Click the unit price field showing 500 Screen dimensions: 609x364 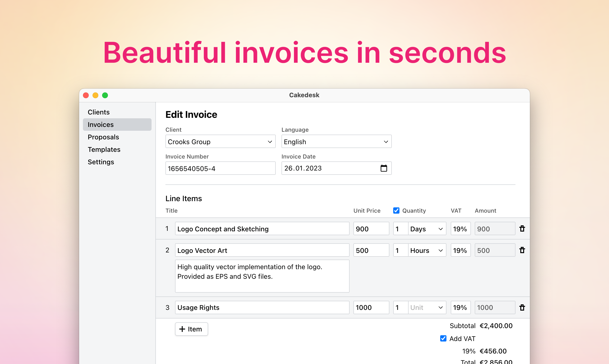371,250
